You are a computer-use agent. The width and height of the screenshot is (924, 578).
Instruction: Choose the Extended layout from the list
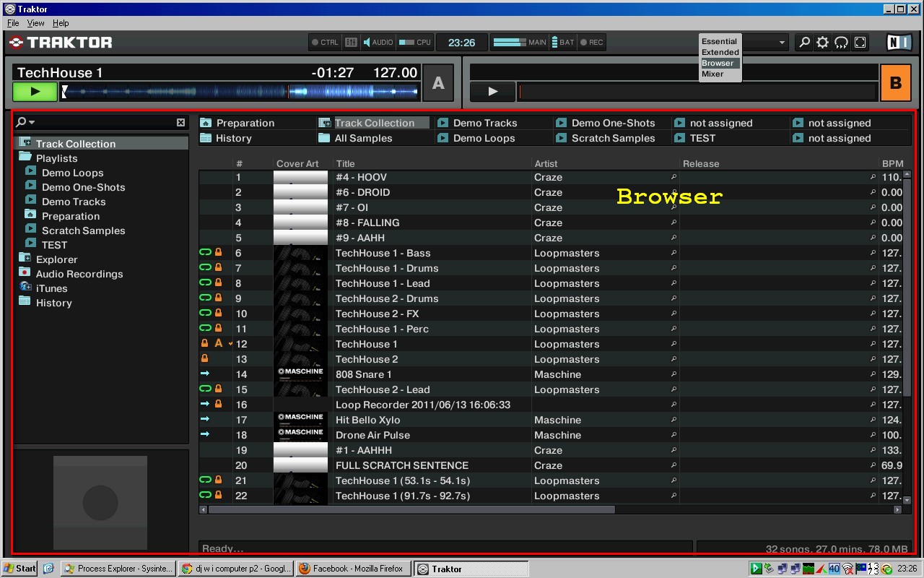[x=720, y=52]
